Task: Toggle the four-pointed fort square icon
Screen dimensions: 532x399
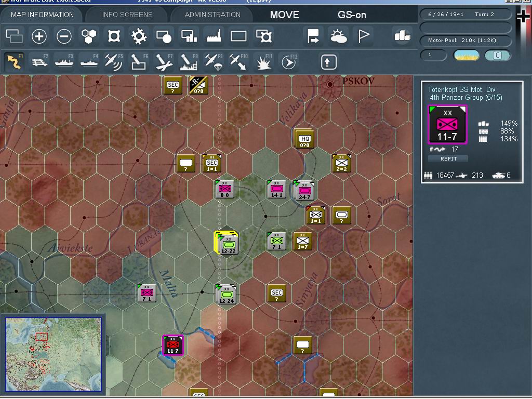Action: coord(114,36)
